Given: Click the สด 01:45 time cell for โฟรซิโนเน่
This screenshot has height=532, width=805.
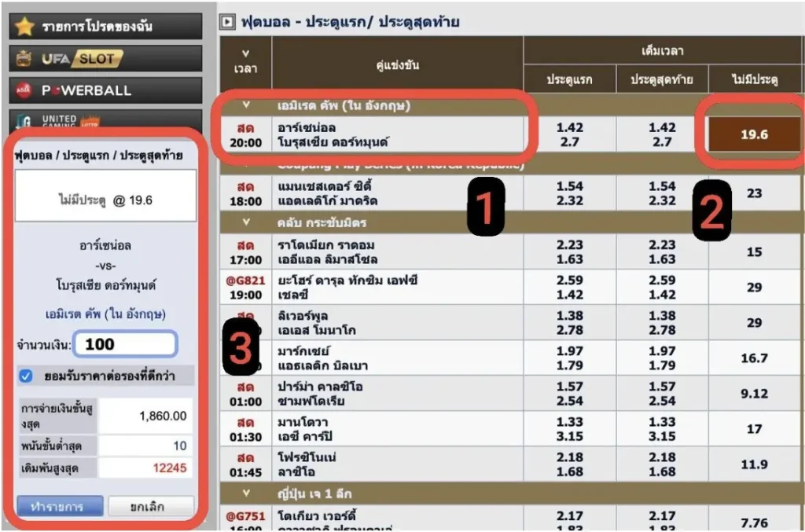Looking at the screenshot, I should pyautogui.click(x=245, y=464).
